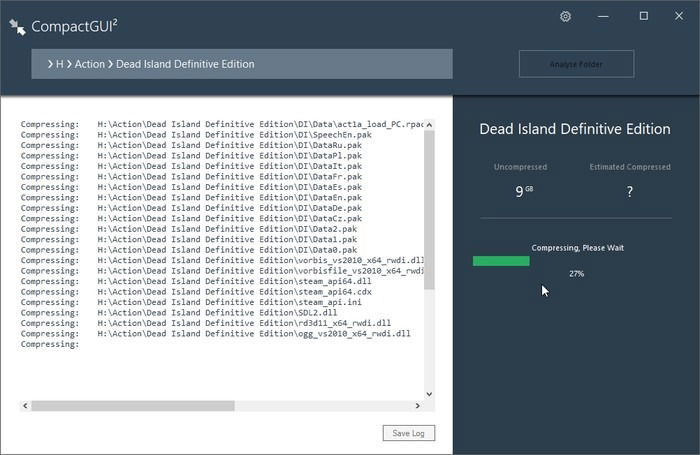Click the first chevron before H
The image size is (700, 455).
point(50,64)
